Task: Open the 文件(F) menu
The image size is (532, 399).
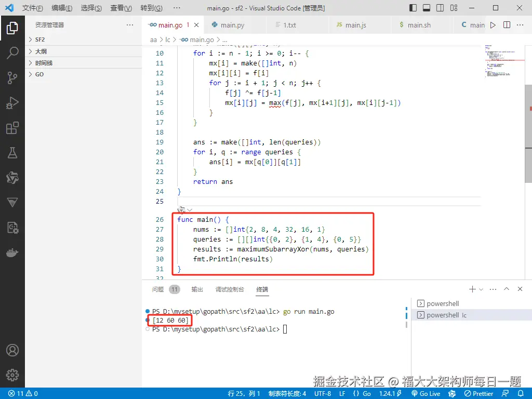Action: (x=33, y=8)
